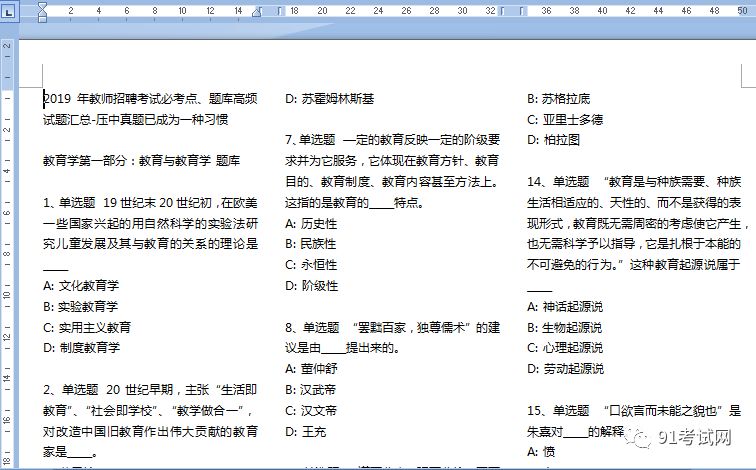The height and width of the screenshot is (470, 756).
Task: Select option 'C: 实用主义教育'
Action: click(87, 328)
